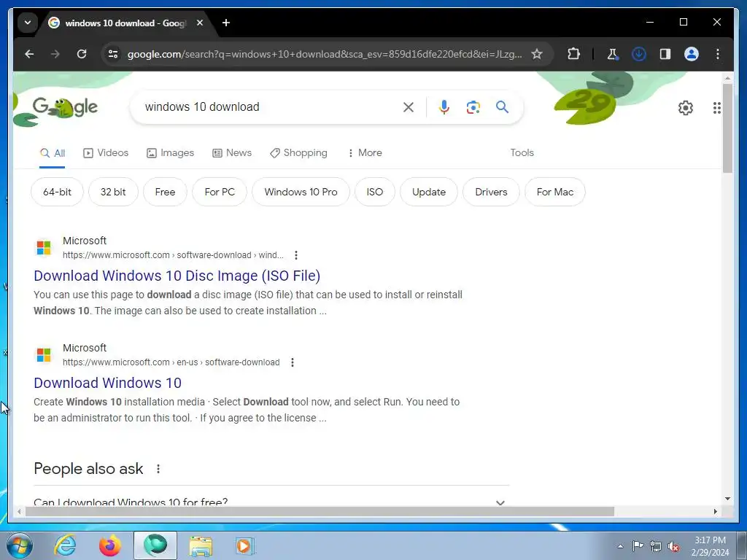The width and height of the screenshot is (747, 560).
Task: Click the horizontal scroll right arrow
Action: coord(715,511)
